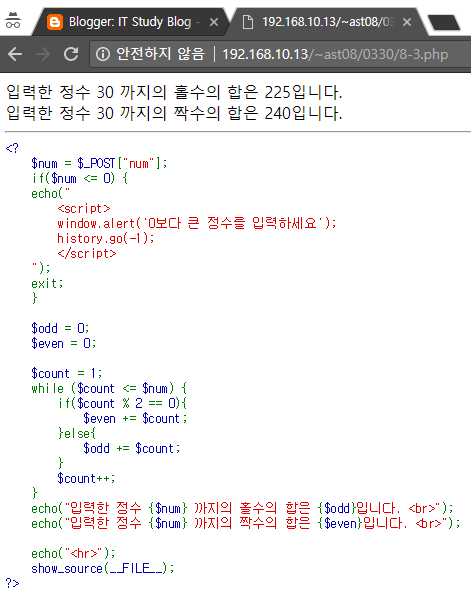Reload the current page

(x=71, y=54)
